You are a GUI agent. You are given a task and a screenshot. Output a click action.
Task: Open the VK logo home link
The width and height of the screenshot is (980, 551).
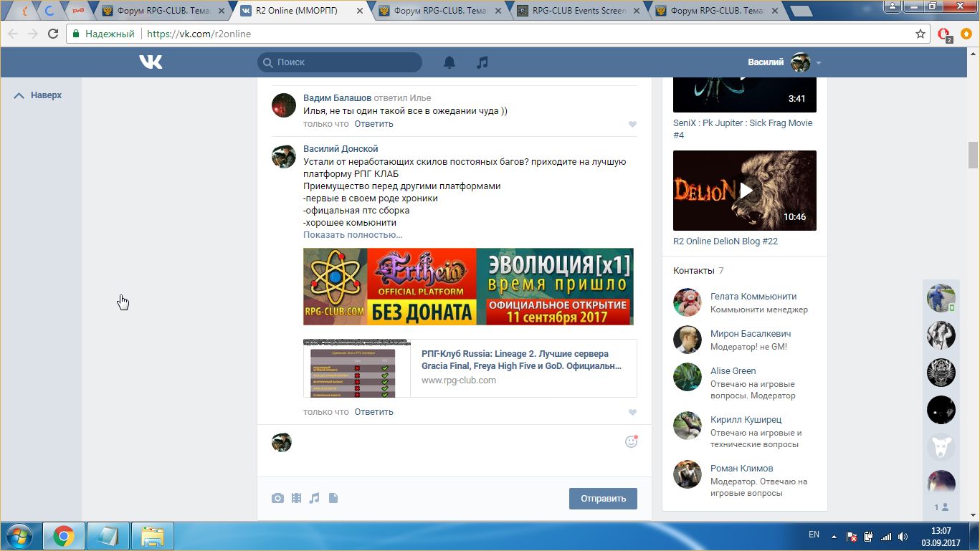point(151,62)
